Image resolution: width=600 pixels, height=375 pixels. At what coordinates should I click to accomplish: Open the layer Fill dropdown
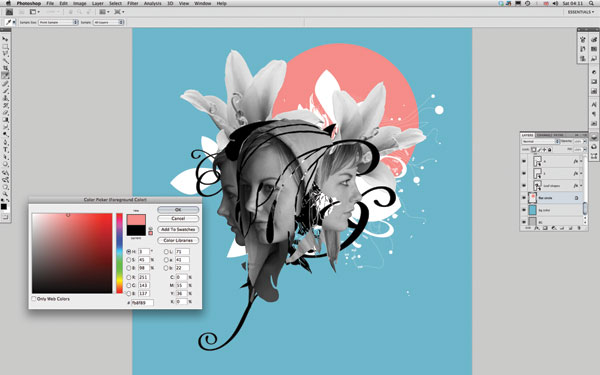(584, 150)
